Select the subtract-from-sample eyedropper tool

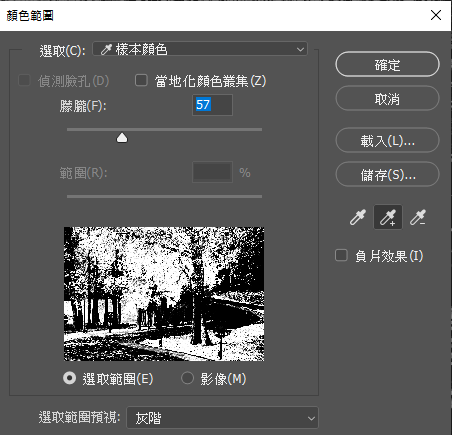[418, 217]
